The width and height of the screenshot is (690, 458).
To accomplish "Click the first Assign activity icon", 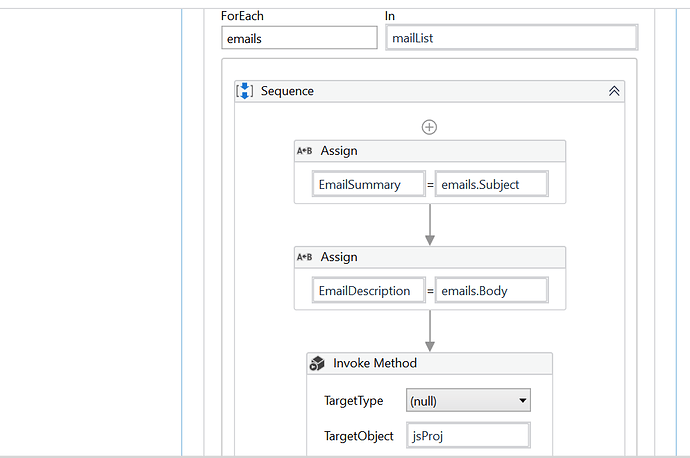I will click(x=304, y=150).
